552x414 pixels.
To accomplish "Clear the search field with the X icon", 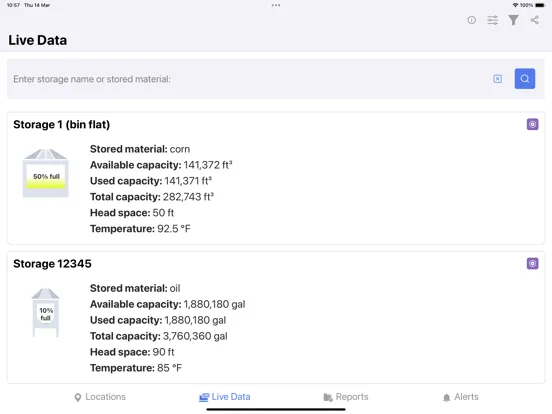I will click(x=497, y=79).
